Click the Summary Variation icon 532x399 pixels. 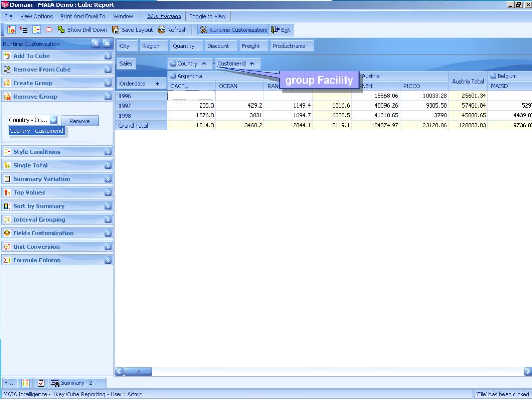point(7,179)
